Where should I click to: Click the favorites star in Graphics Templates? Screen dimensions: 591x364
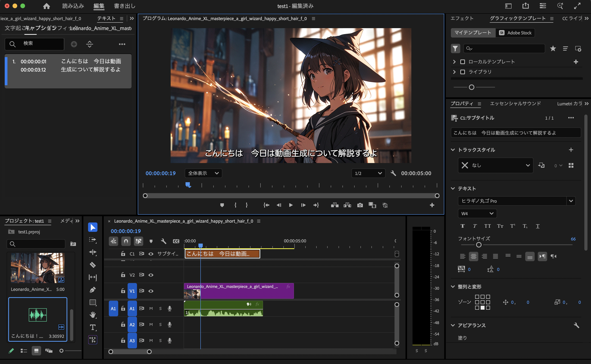pos(553,49)
